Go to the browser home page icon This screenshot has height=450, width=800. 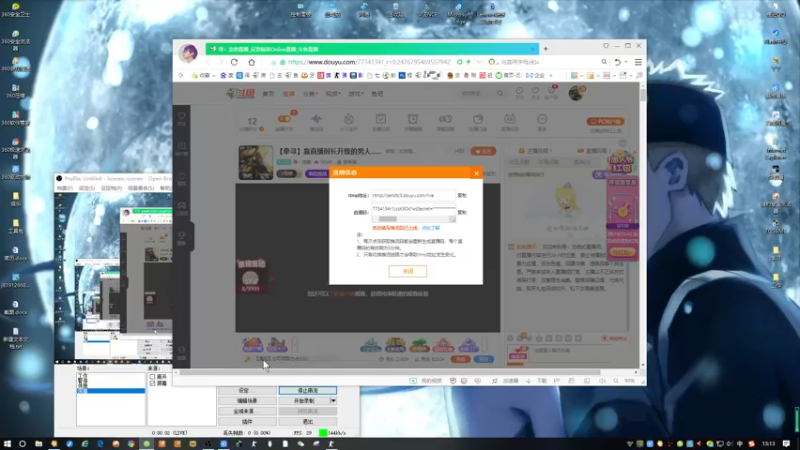click(x=252, y=62)
